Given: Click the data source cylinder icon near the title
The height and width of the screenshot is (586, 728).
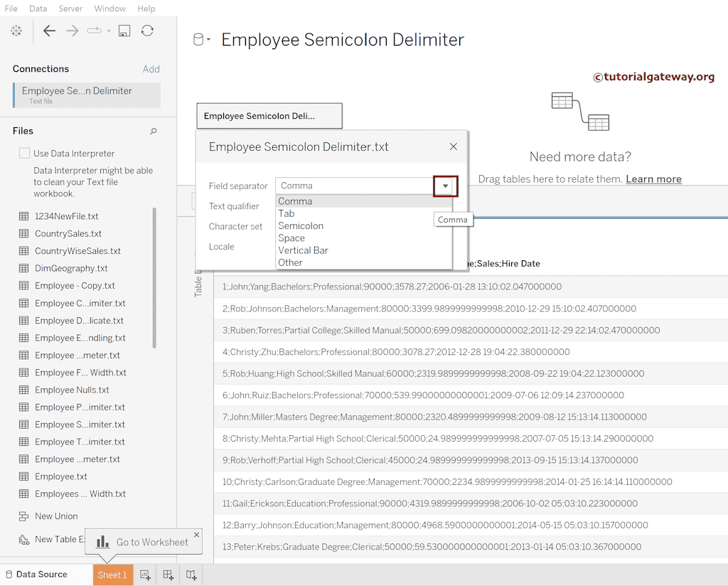Looking at the screenshot, I should (x=200, y=41).
